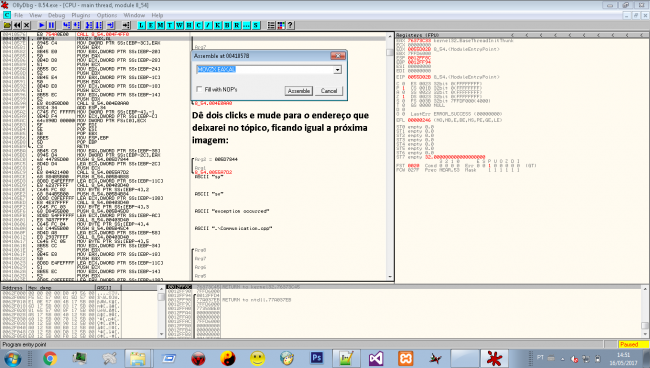This screenshot has width=650, height=368.
Task: Click disassembly scrollbar down arrow
Action: click(390, 277)
